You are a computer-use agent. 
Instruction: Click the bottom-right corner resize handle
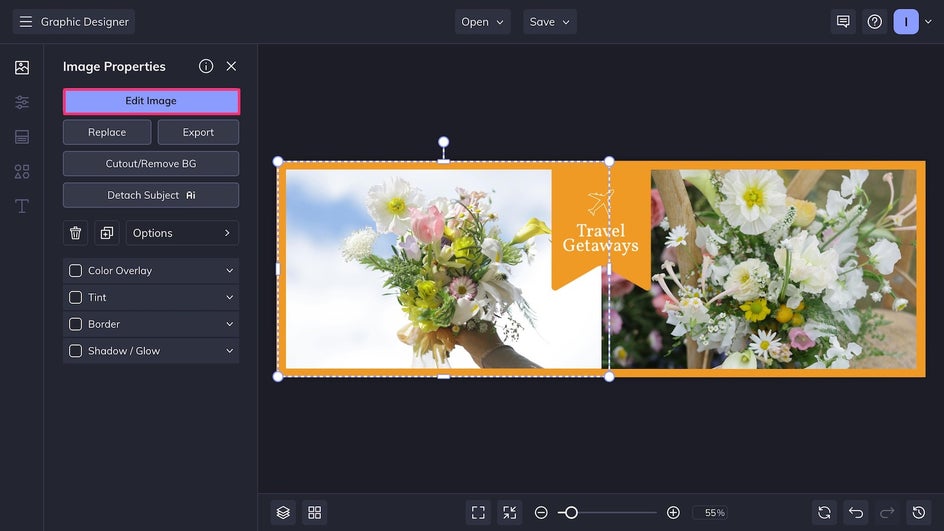tap(609, 377)
